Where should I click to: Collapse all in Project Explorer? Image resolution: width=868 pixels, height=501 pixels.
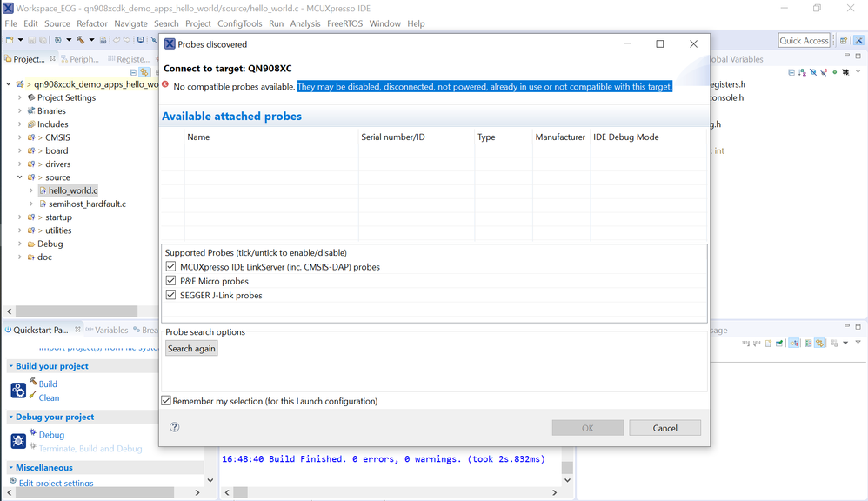133,72
